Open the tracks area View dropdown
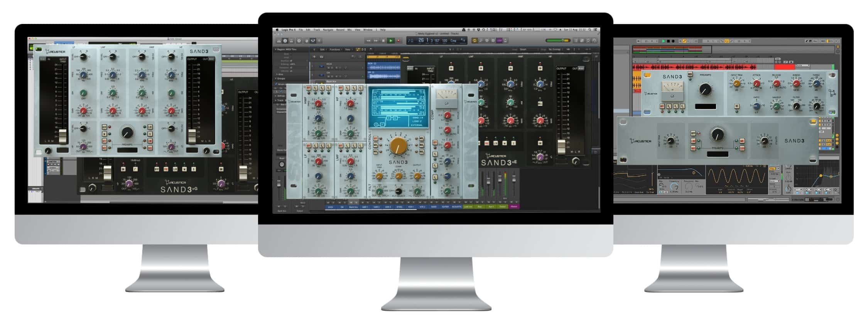Viewport: 868px width, 323px height. pos(348,49)
